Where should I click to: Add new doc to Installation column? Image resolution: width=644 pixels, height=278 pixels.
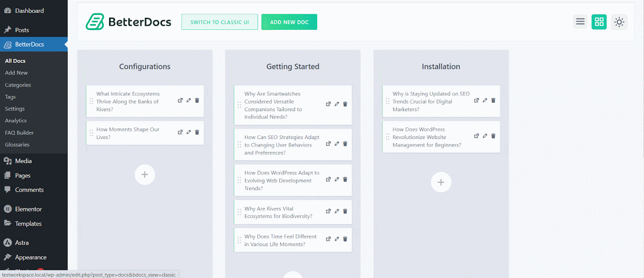(x=441, y=182)
